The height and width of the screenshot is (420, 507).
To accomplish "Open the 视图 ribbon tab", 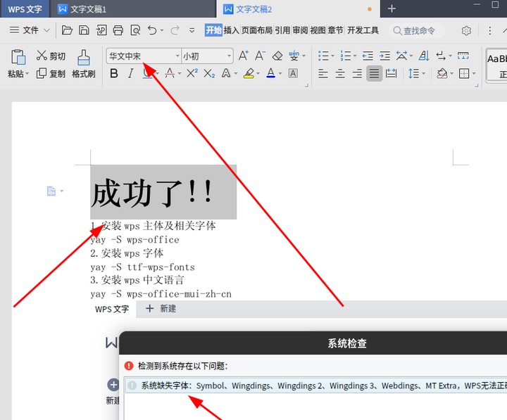I will coord(318,30).
